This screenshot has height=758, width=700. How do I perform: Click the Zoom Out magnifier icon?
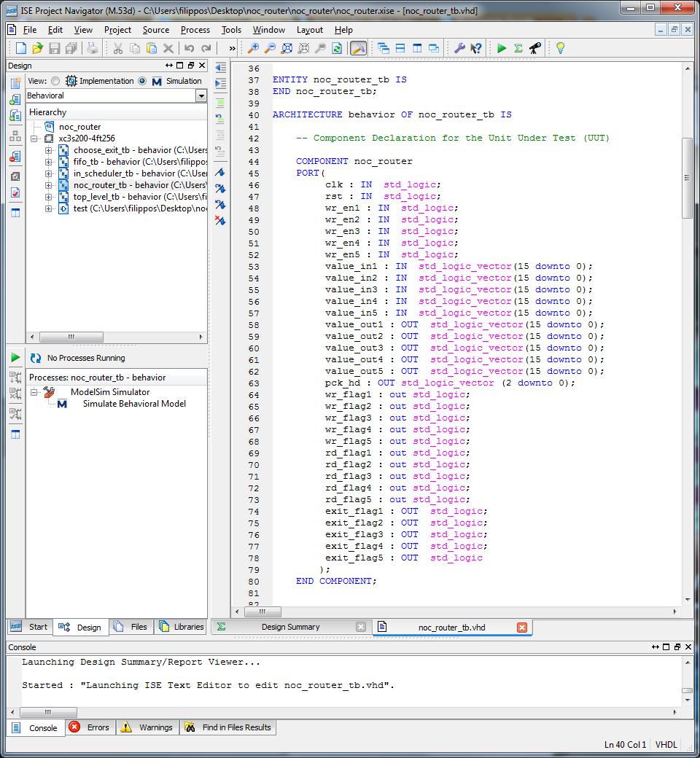click(270, 48)
